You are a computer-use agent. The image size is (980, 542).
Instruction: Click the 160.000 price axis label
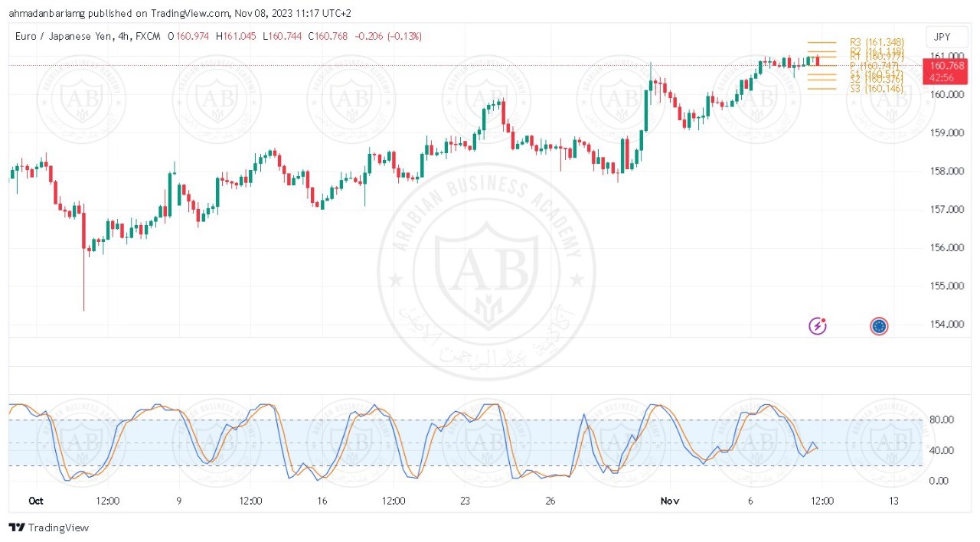coord(946,95)
